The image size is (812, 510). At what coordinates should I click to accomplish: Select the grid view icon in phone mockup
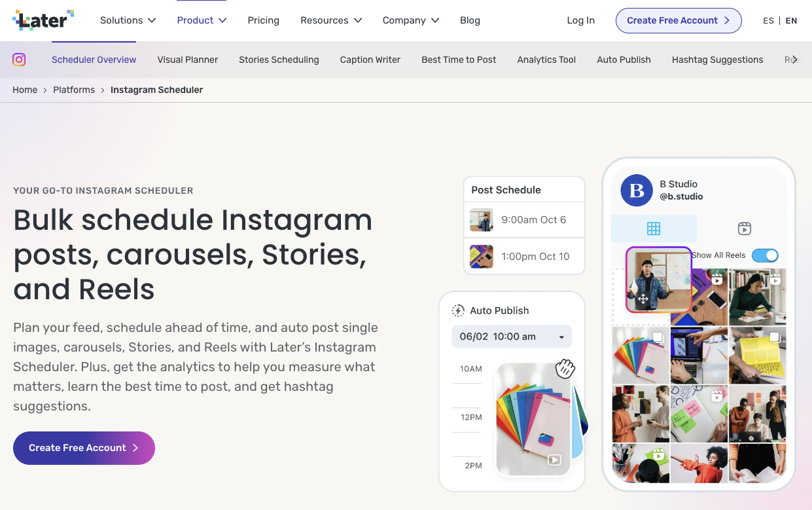(x=653, y=228)
